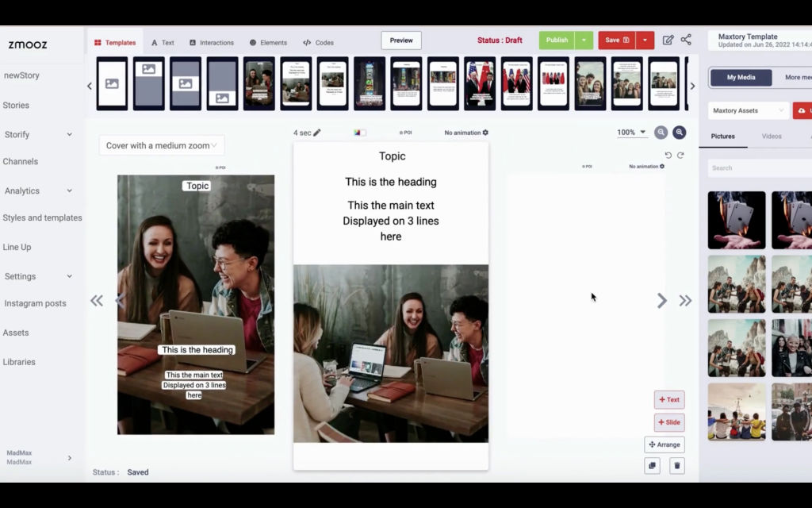Click the green Publish button
Screen dimensions: 812x508
(x=557, y=40)
